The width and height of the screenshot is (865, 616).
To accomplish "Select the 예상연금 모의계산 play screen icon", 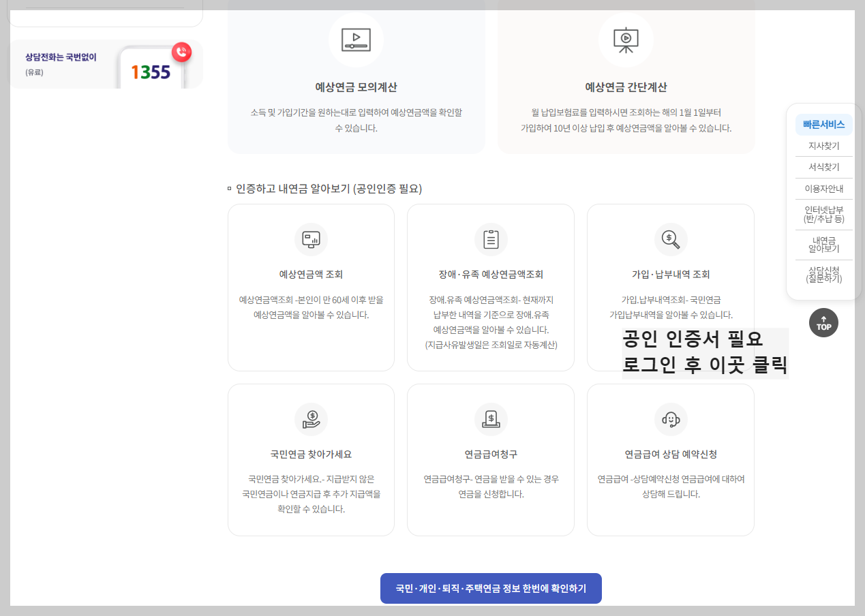I will pyautogui.click(x=356, y=40).
